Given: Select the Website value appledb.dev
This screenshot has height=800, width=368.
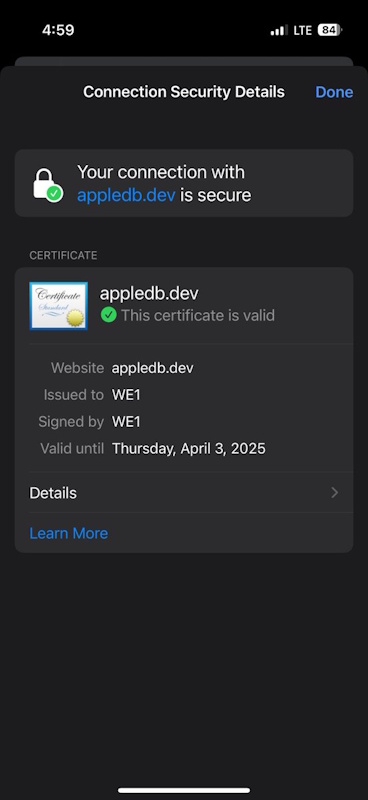Looking at the screenshot, I should click(x=153, y=368).
